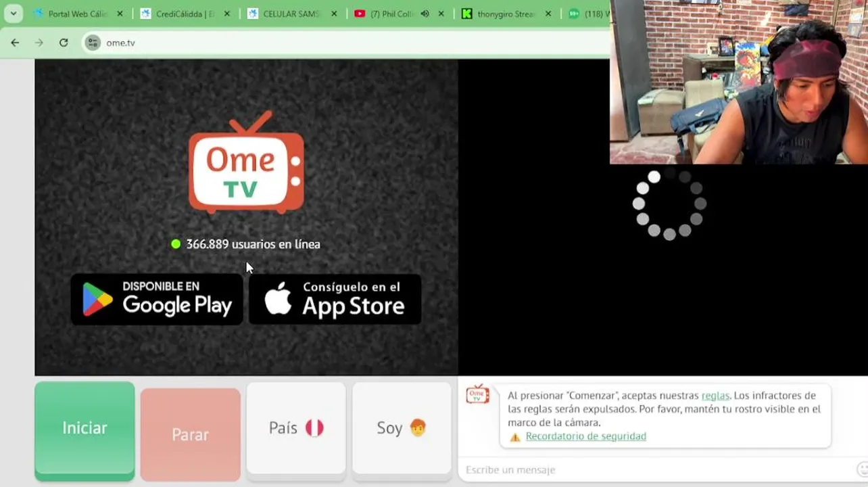The height and width of the screenshot is (487, 868).
Task: Open the emoji picker icon
Action: (863, 469)
